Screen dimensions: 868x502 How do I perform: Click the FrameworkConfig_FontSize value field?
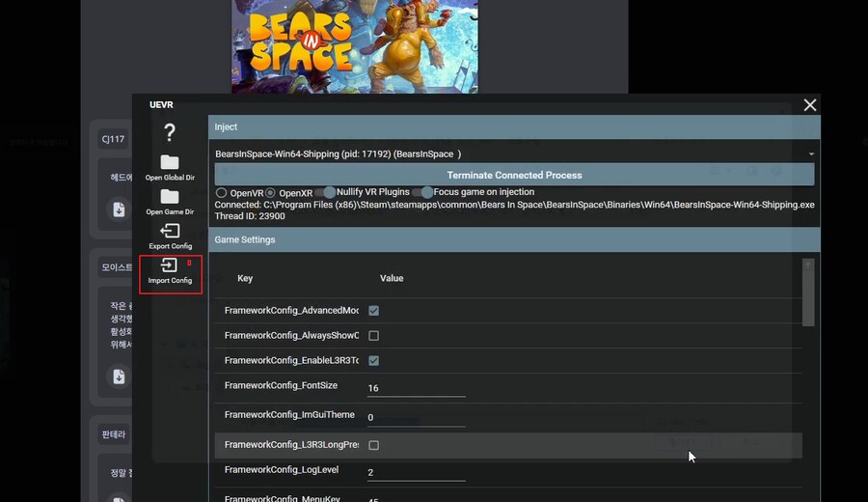coord(416,388)
